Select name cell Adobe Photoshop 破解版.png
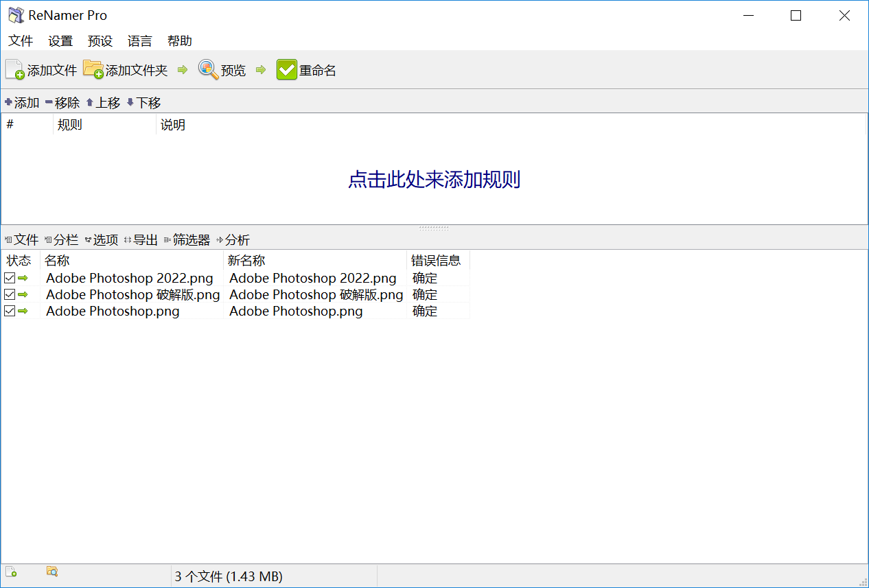Screen dimensions: 869x588 (133, 294)
